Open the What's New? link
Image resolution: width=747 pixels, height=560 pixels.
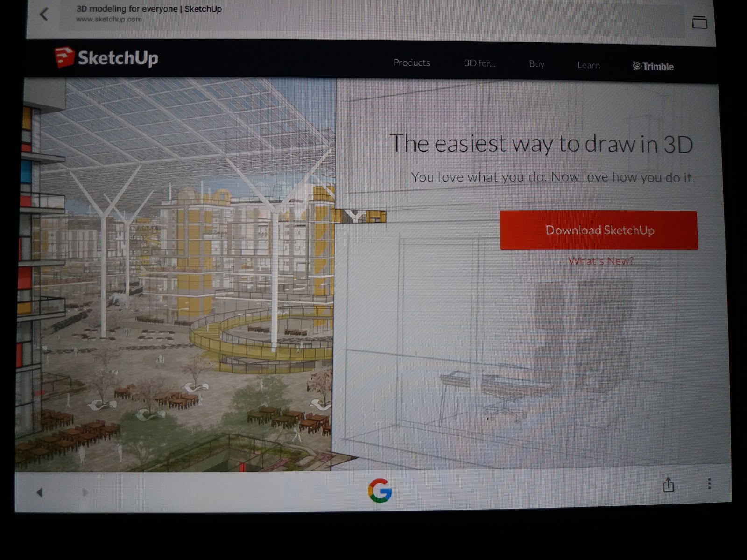601,261
